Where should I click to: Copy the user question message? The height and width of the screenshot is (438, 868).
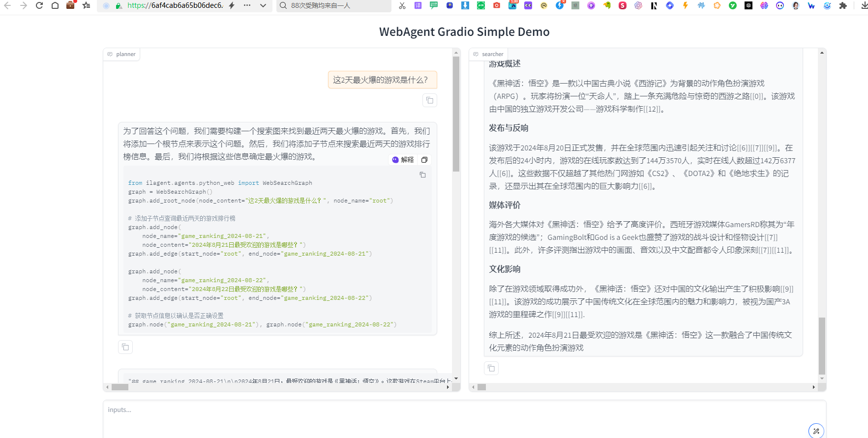tap(430, 100)
